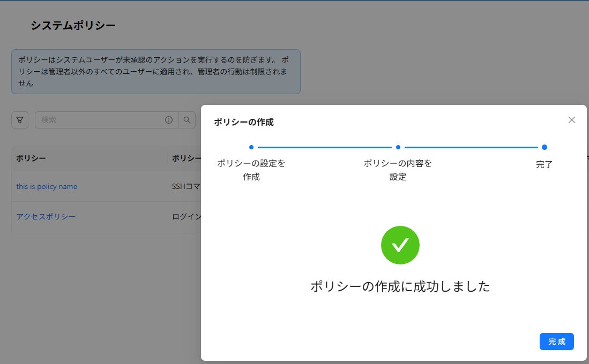Click the filter funnel icon

click(x=20, y=120)
